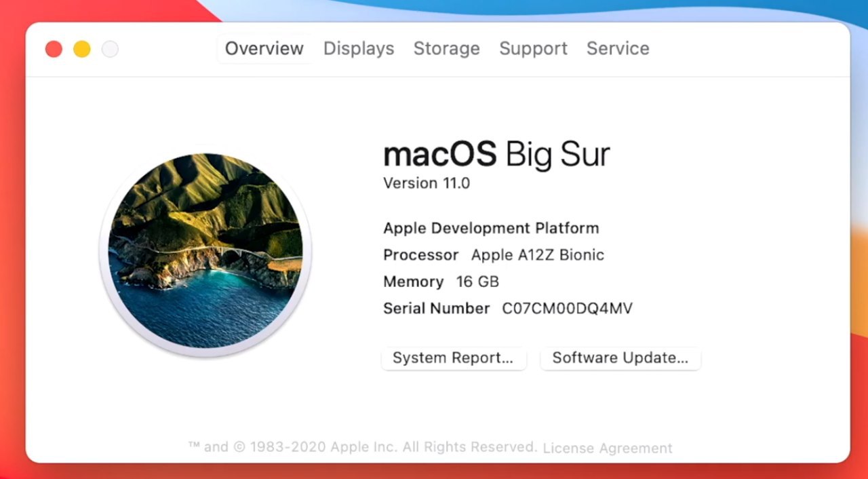Screen dimensions: 868x479
Task: Switch to the Overview tab
Action: (x=264, y=49)
